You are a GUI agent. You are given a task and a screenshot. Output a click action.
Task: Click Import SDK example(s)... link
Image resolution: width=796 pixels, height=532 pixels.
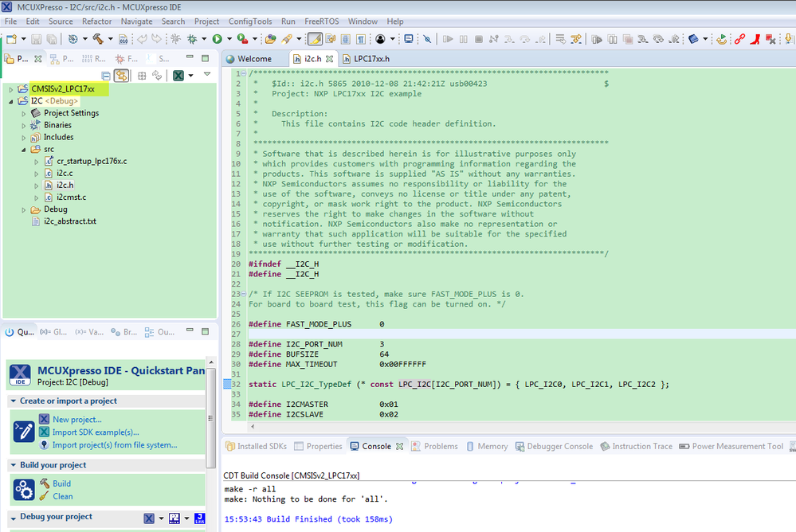(96, 432)
